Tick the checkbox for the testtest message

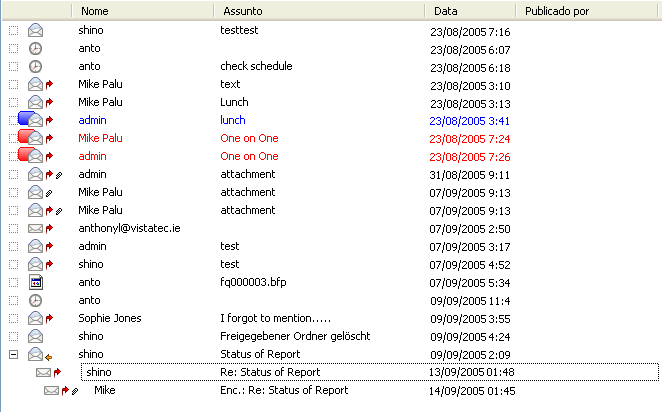click(13, 30)
